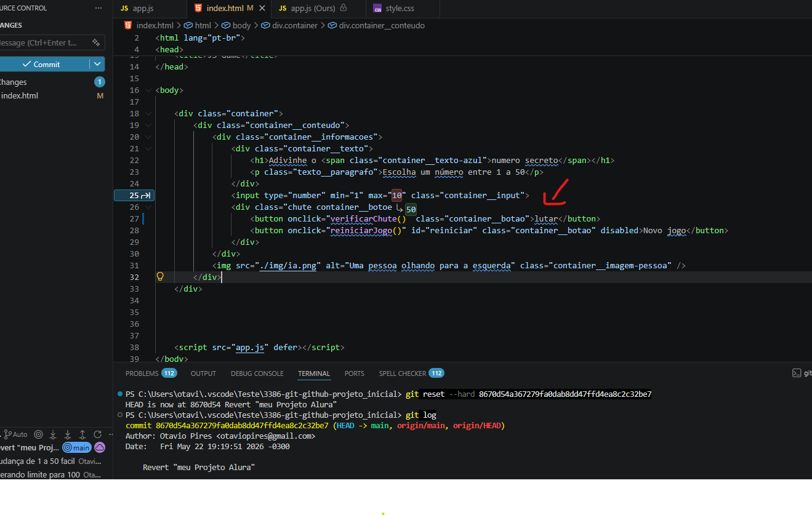Screen dimensions: 812x515
Task: Close the index.html editor tab
Action: point(262,8)
